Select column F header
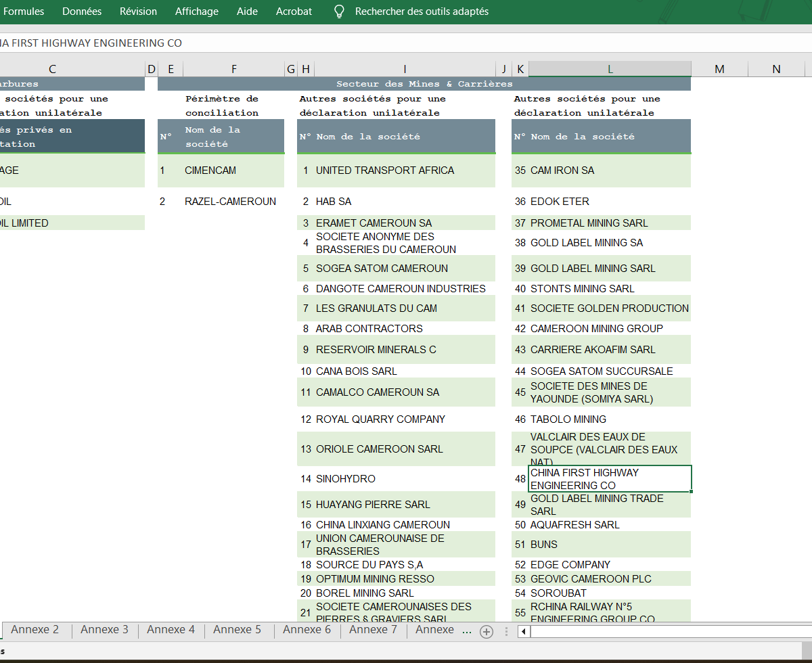 click(234, 69)
